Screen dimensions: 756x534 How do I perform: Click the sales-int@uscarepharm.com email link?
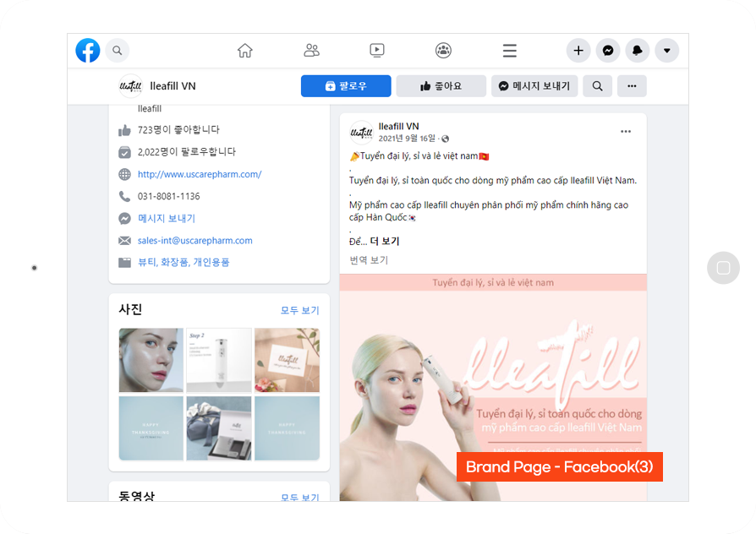[194, 241]
